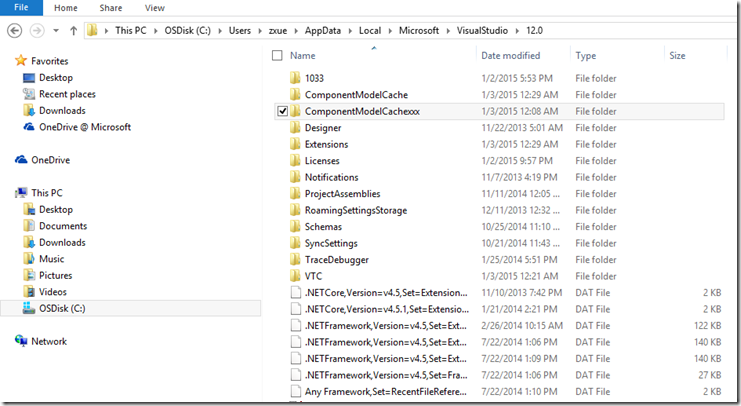Select the Designer folder icon
The image size is (741, 406).
pyautogui.click(x=295, y=128)
